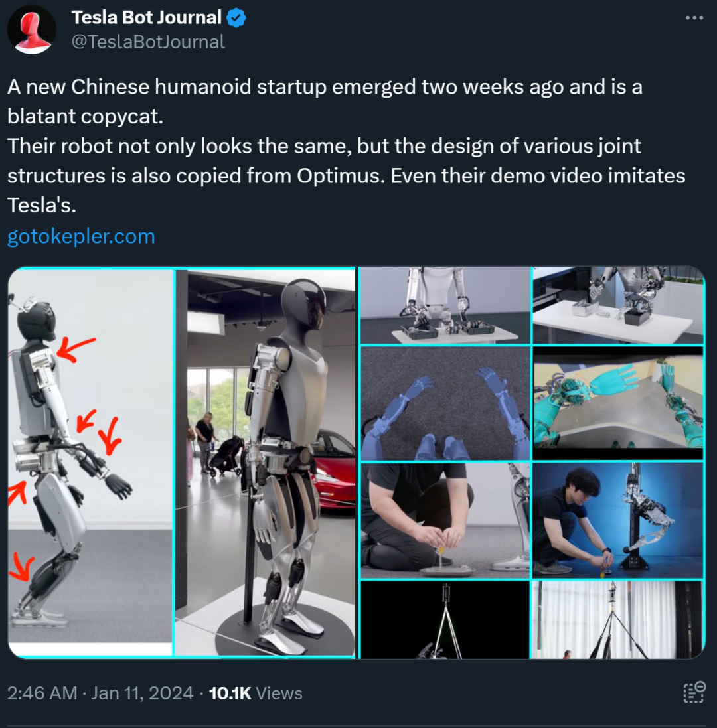Click the restricted replies indicator icon
The width and height of the screenshot is (717, 728).
pyautogui.click(x=693, y=692)
